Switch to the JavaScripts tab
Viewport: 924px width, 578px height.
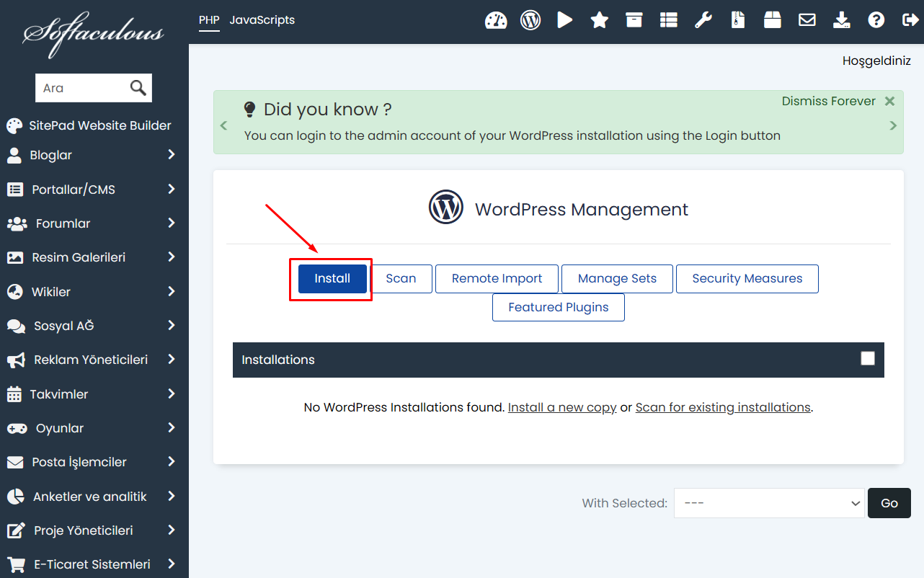tap(262, 20)
